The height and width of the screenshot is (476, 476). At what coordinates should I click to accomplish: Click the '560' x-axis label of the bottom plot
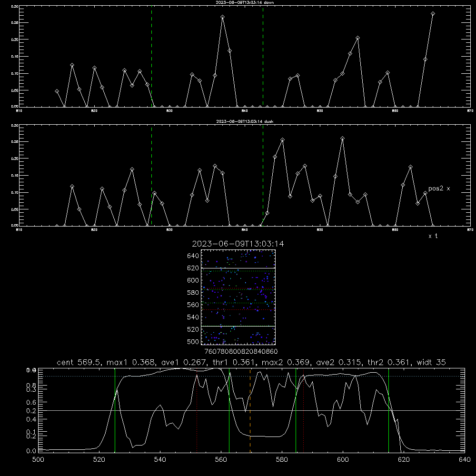tap(221, 460)
